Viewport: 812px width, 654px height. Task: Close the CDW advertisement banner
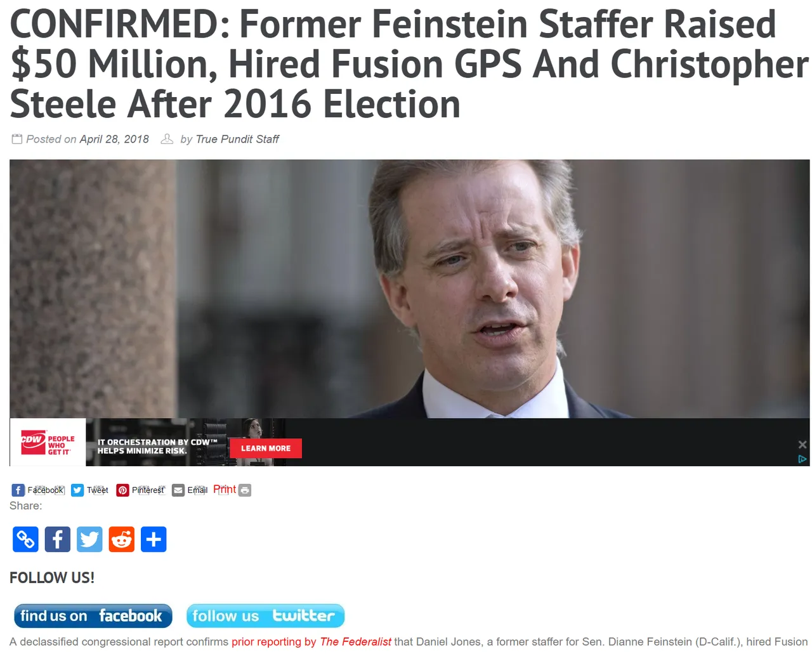pyautogui.click(x=802, y=445)
